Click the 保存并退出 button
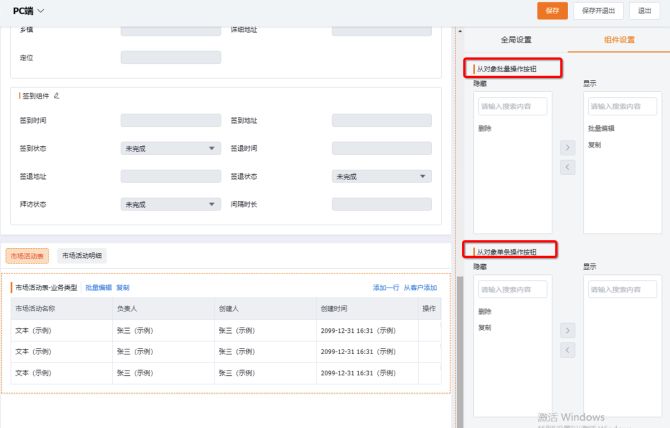 point(598,10)
